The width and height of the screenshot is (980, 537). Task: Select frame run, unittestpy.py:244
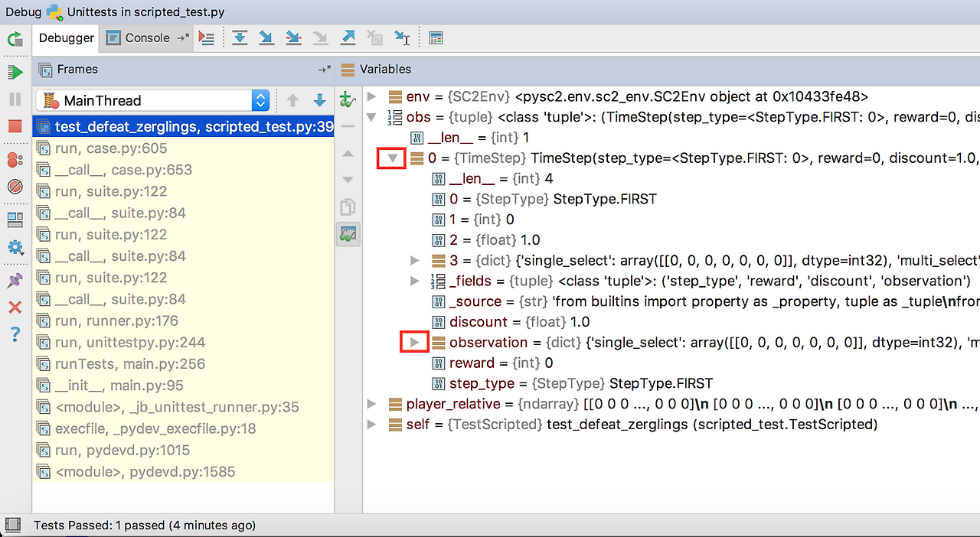(x=184, y=342)
